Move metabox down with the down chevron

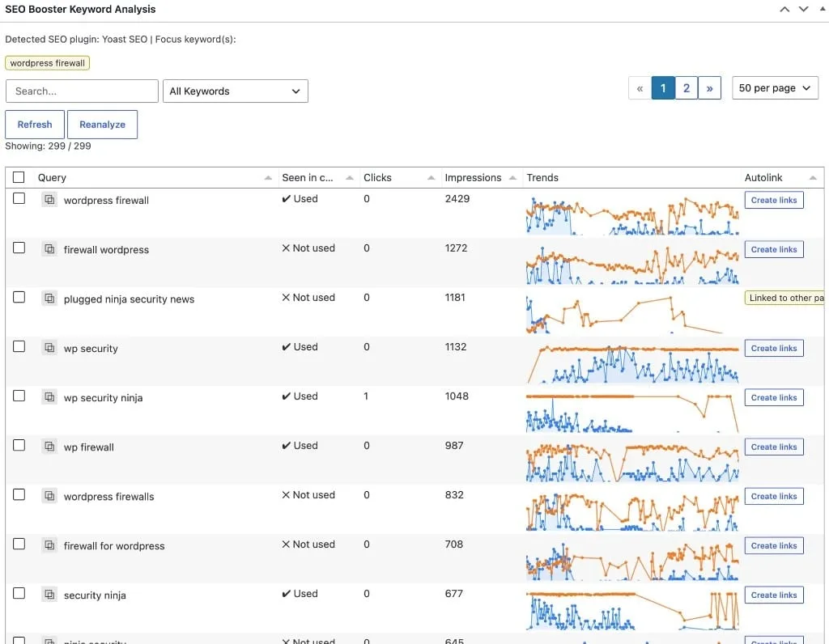(803, 9)
